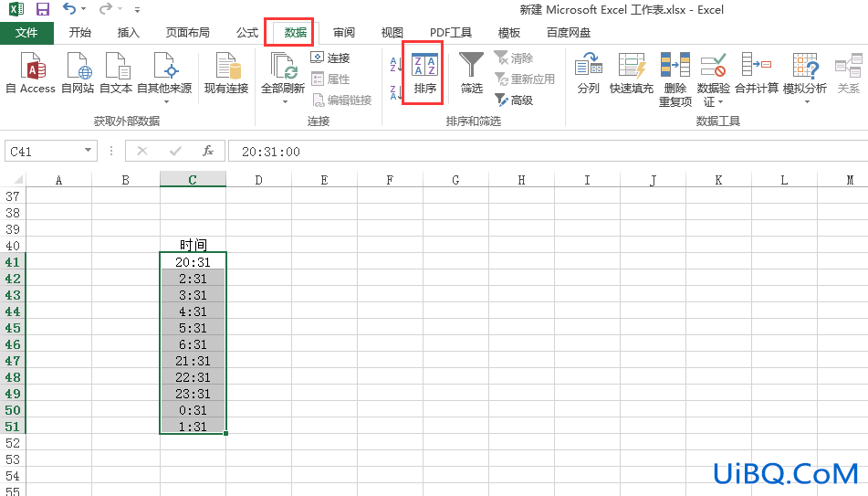Click 重新应用 filter button

click(x=525, y=79)
